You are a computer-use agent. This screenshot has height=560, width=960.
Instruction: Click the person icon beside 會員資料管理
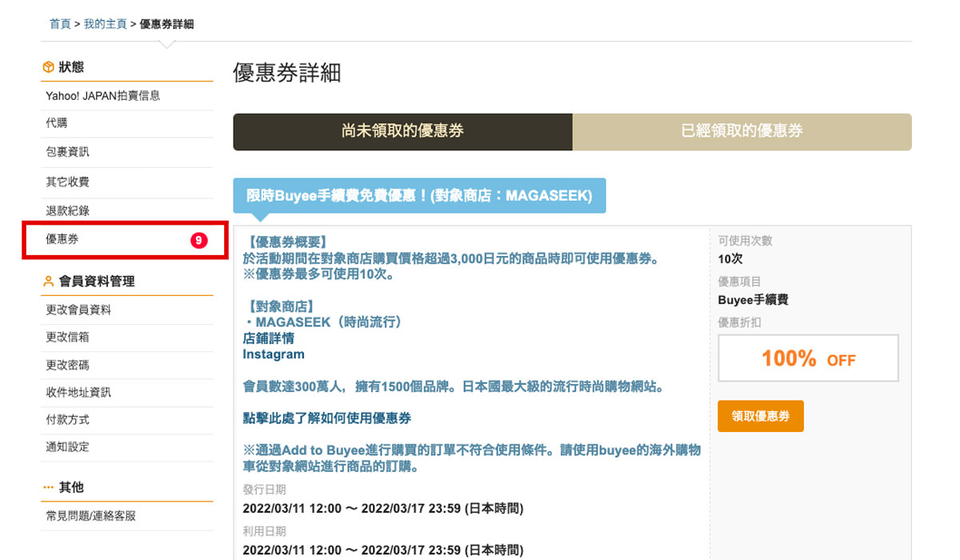[49, 282]
